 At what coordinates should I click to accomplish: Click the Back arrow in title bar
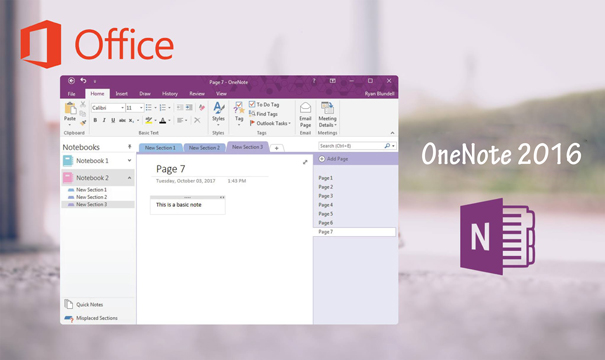71,81
